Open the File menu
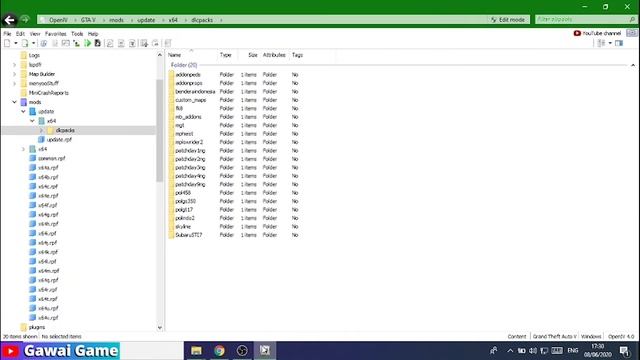Screen dimensions: 640x360 tap(7, 34)
